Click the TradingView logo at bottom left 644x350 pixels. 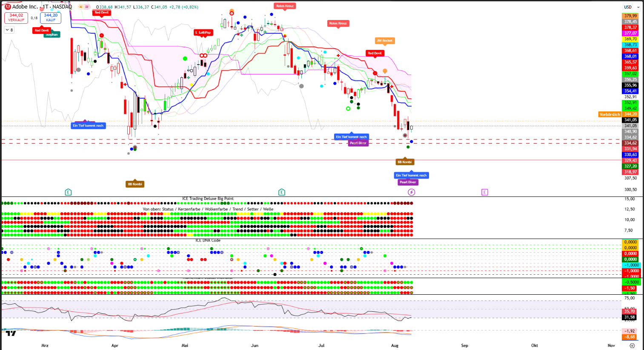pos(11,333)
